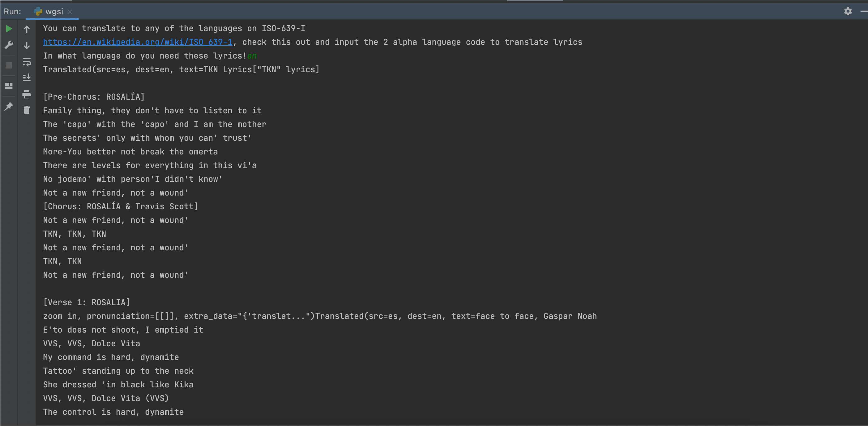This screenshot has height=426, width=868.
Task: Rerun the wgsi script
Action: click(9, 29)
